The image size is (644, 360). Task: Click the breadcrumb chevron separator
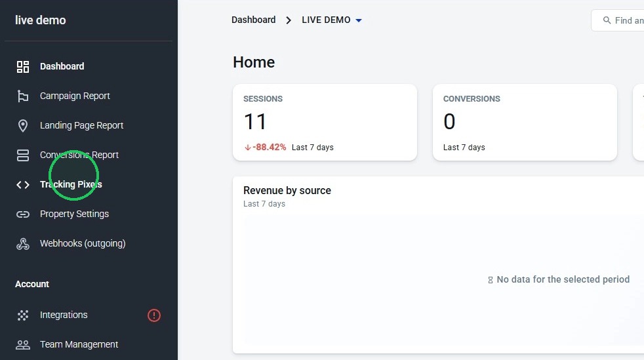pos(289,20)
